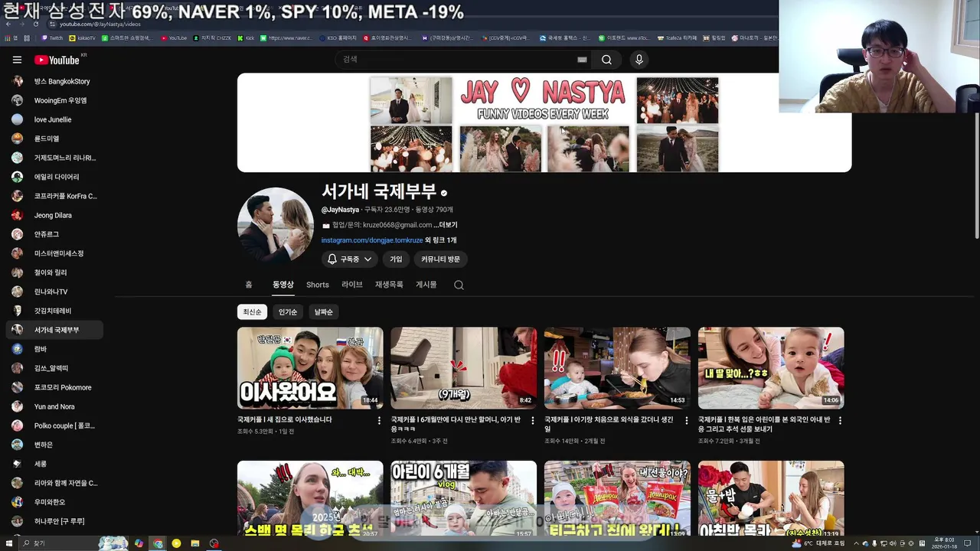
Task: Open the kakaoTV bookmark
Action: [83, 37]
